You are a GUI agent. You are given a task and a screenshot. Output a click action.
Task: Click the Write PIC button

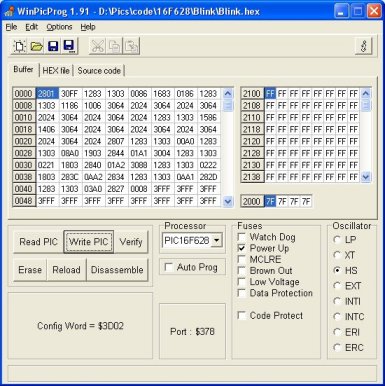tap(89, 242)
